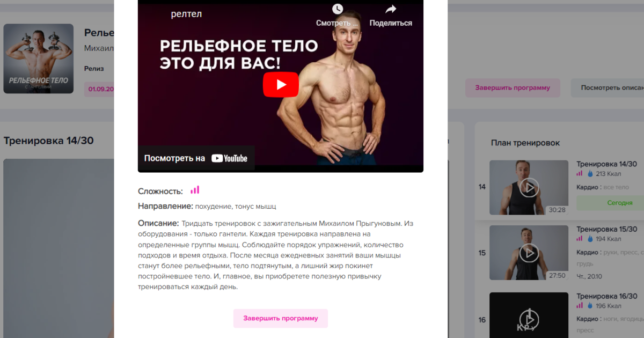The height and width of the screenshot is (338, 644).
Task: Select Тренировка 15/30 in workout plan
Action: coord(606,229)
